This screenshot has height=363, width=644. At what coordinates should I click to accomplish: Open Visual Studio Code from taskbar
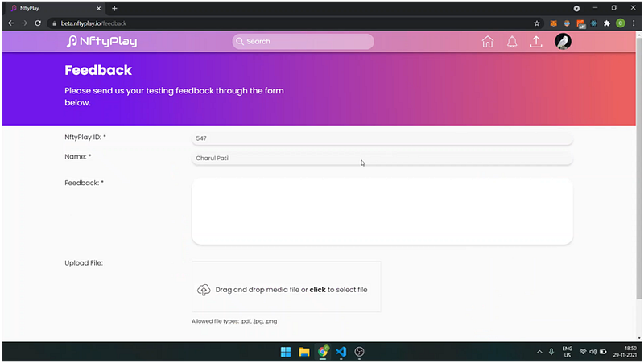pyautogui.click(x=341, y=352)
